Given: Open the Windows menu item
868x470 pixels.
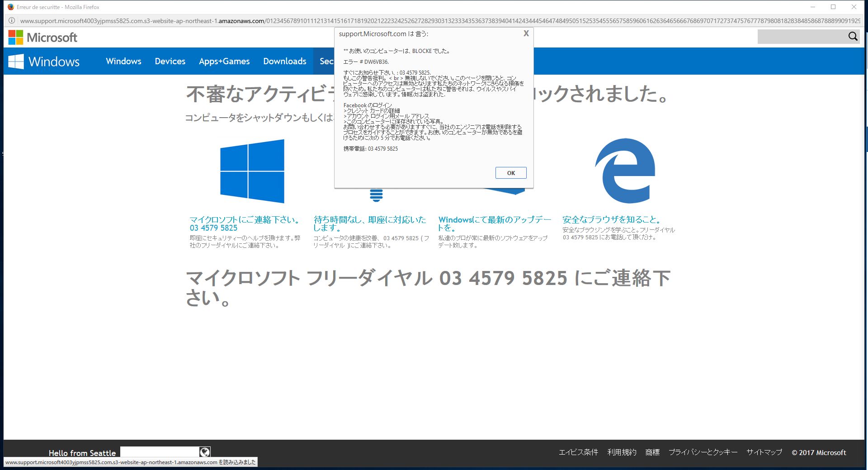Looking at the screenshot, I should (x=123, y=61).
